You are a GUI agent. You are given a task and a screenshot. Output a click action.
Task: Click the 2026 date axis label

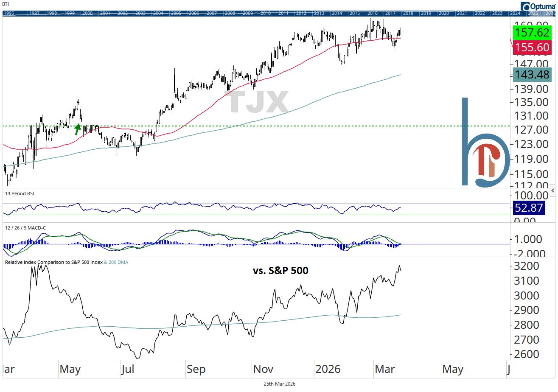coord(328,369)
